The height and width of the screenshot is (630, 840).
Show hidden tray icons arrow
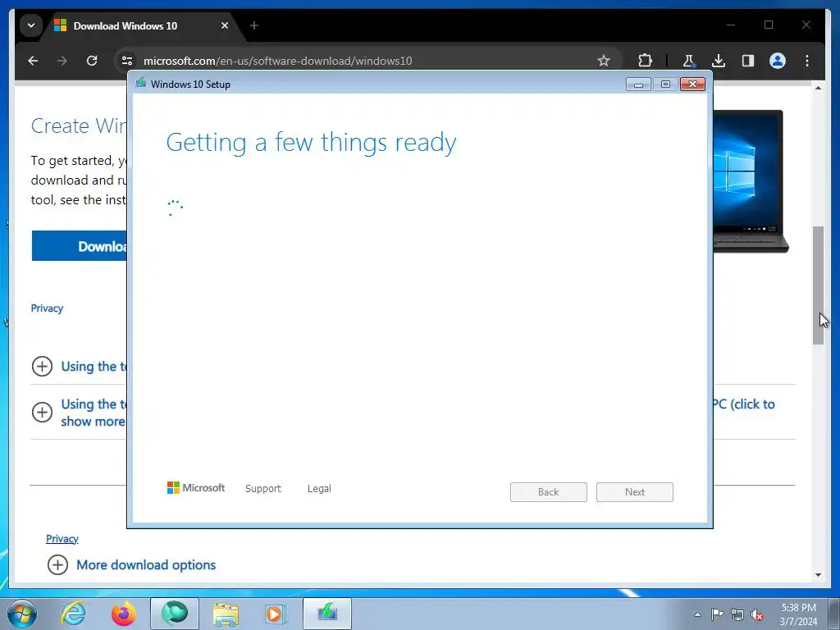[x=697, y=614]
